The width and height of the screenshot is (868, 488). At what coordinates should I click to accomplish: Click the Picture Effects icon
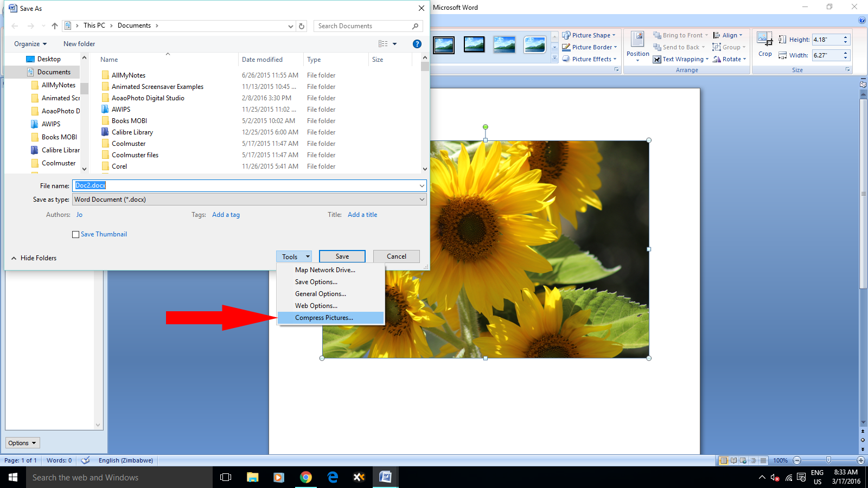566,59
